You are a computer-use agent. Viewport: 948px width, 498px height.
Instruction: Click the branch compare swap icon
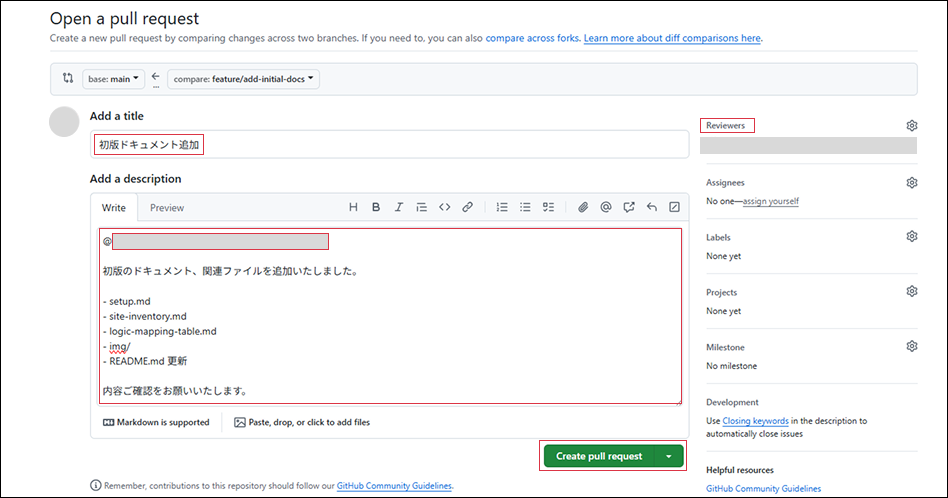68,78
